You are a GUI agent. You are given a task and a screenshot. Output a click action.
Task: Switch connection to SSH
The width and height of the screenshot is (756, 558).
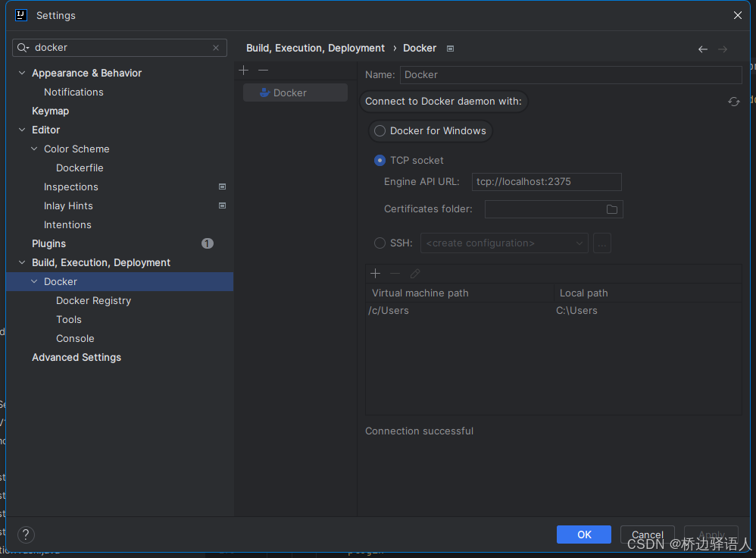[380, 243]
